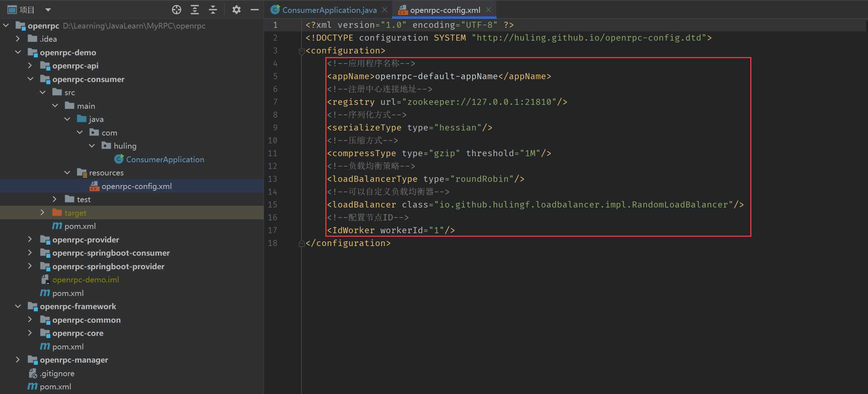Expand the openrpc-springboot-consumer module
868x394 pixels.
30,253
